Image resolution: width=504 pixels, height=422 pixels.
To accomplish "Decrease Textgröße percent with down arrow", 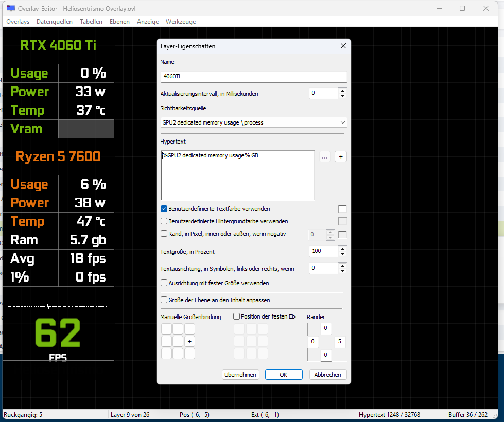I will (x=343, y=254).
